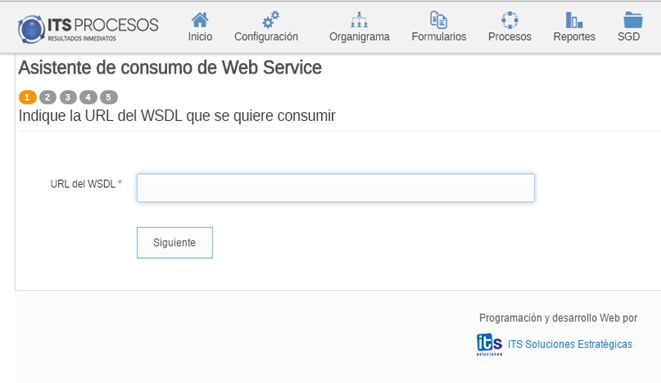Click wizard step 5 indicator
The width and height of the screenshot is (661, 383).
click(108, 97)
